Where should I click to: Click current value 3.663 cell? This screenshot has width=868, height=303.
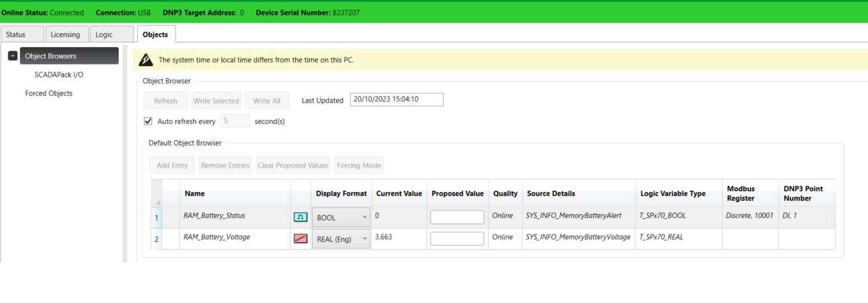(x=399, y=239)
